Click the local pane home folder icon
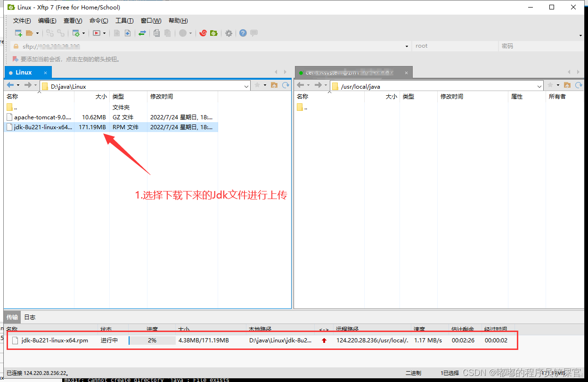The image size is (588, 382). 274,85
